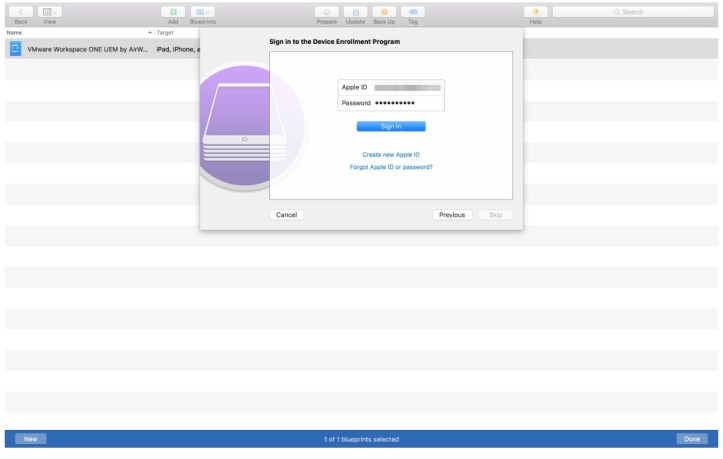Click the Password input field
This screenshot has height=459, width=723.
[408, 103]
